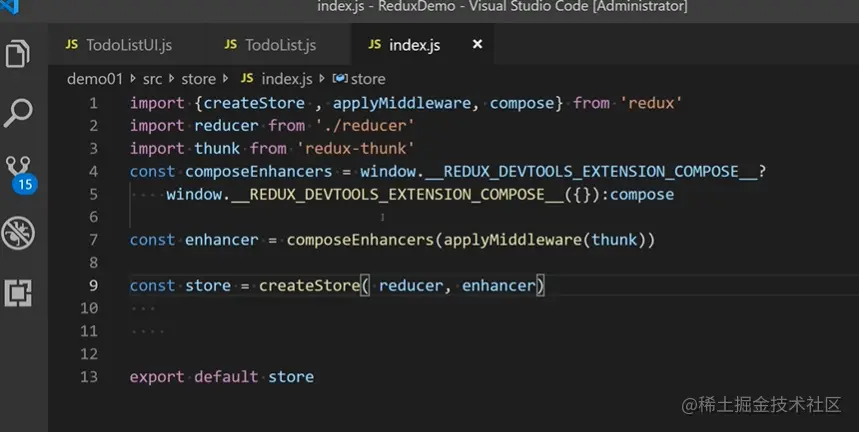Screen dimensions: 859x432
Task: Open the Search panel
Action: pos(18,113)
